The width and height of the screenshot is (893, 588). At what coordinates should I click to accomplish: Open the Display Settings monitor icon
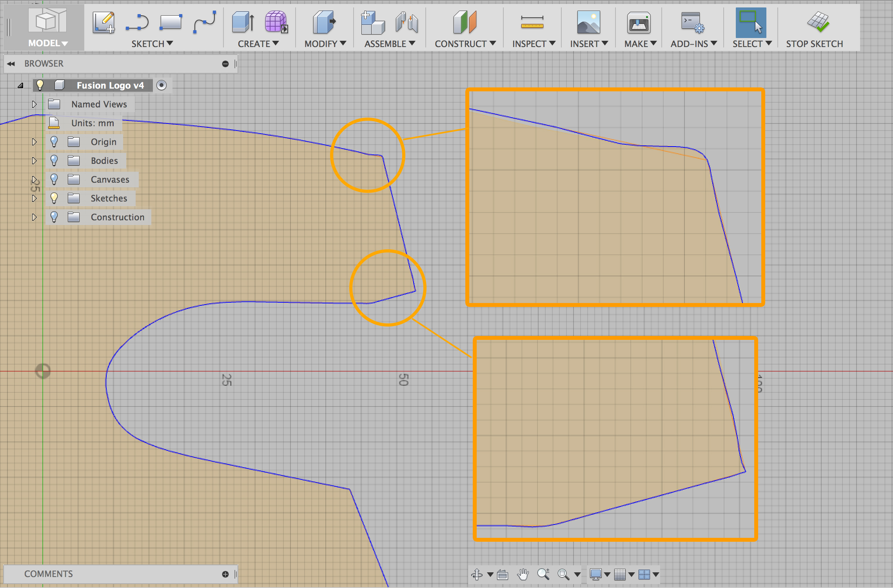(596, 575)
